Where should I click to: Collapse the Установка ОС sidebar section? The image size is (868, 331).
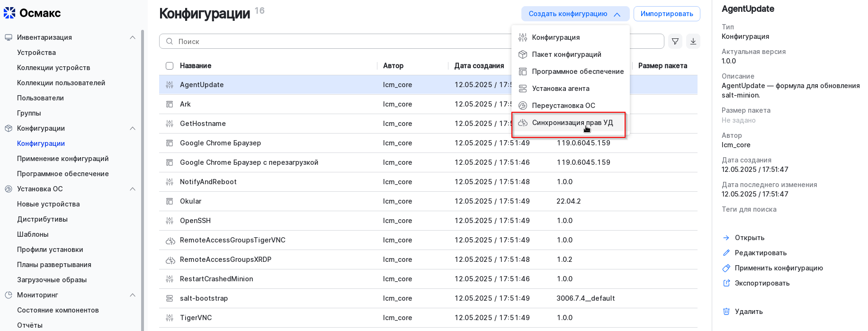pyautogui.click(x=133, y=189)
